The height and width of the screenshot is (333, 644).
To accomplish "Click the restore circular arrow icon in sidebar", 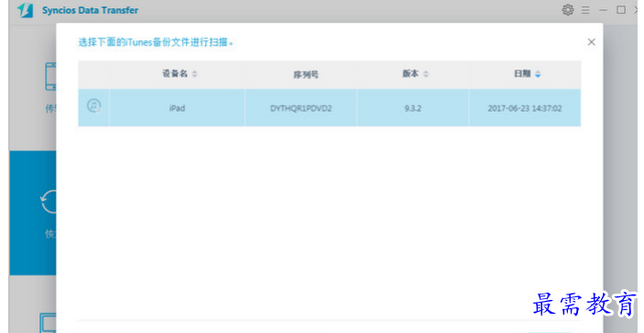I will coord(49,202).
